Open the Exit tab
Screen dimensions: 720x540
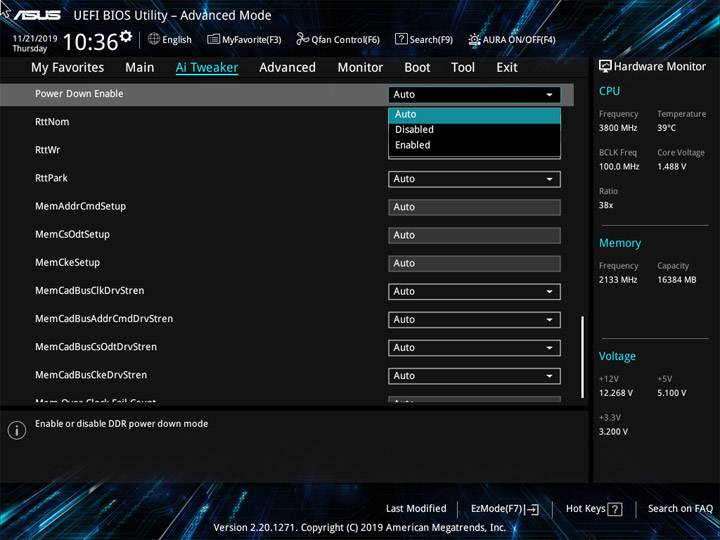point(507,68)
